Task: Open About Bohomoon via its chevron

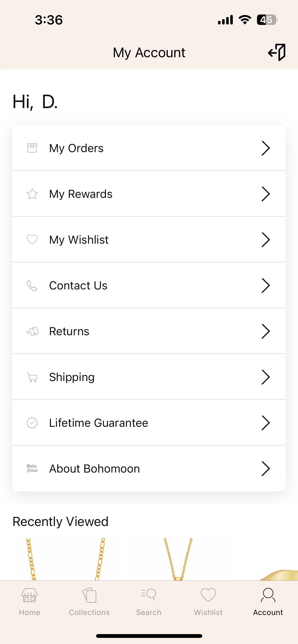Action: 266,469
